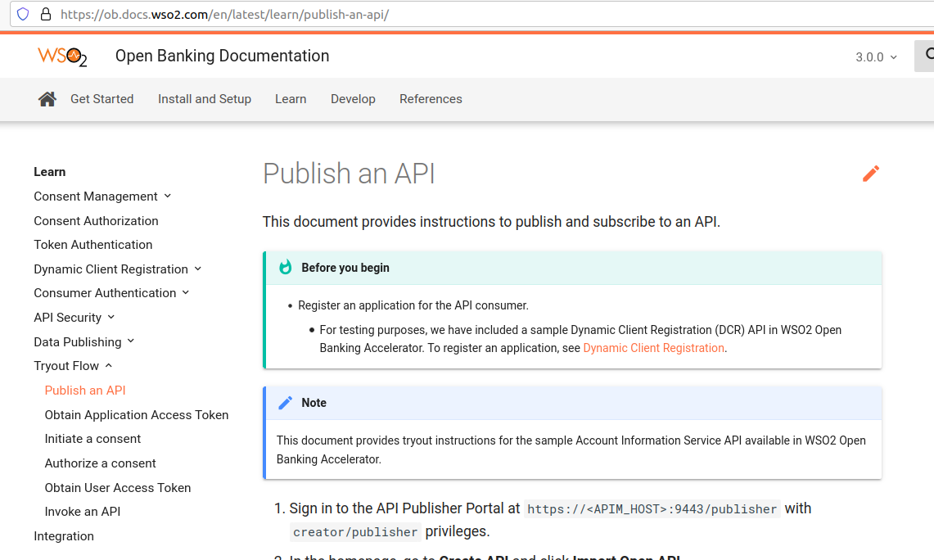Click the Publish an API page heading
This screenshot has height=560, width=934.
pos(349,174)
